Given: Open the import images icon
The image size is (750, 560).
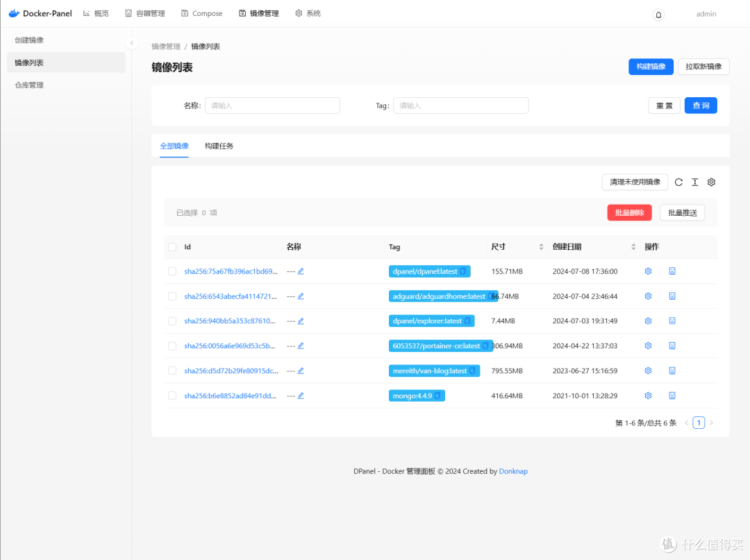Looking at the screenshot, I should pos(694,182).
